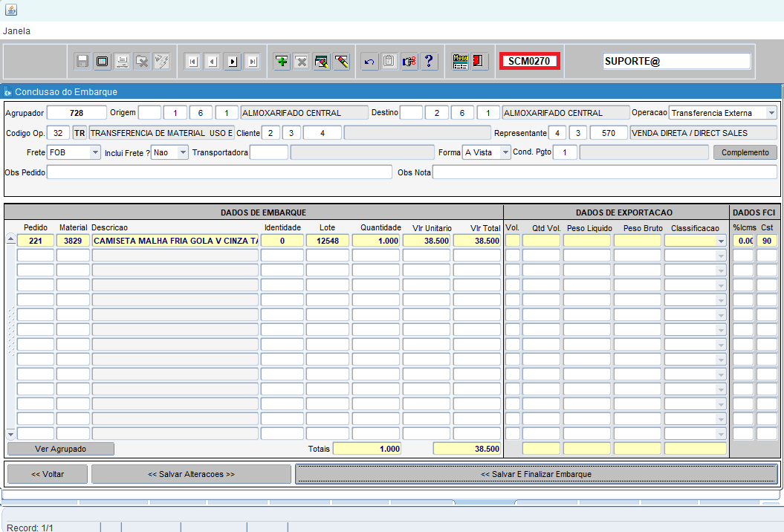
Task: Click the Obs Nota input field
Action: (604, 172)
